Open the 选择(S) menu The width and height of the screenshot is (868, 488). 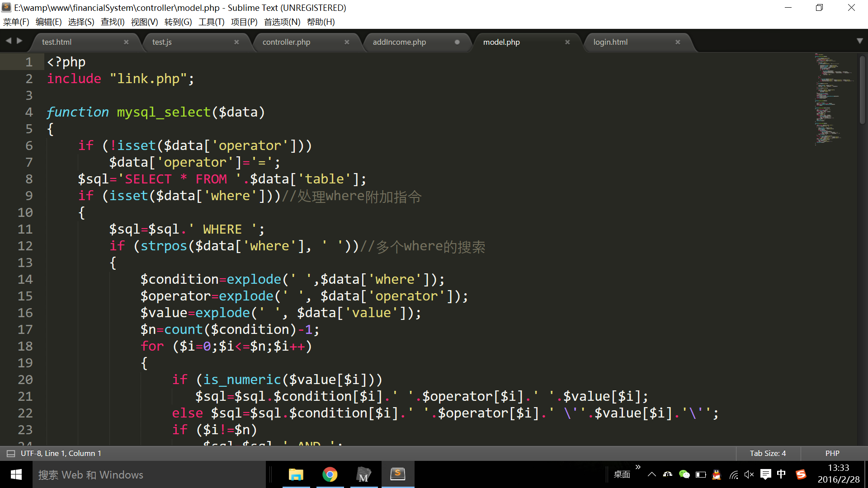tap(81, 22)
